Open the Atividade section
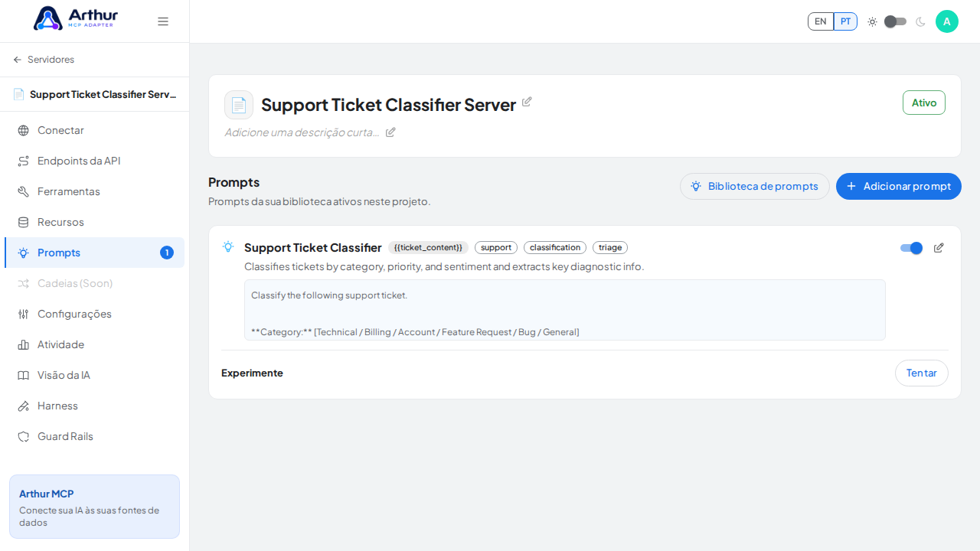This screenshot has width=980, height=551. coord(94,344)
